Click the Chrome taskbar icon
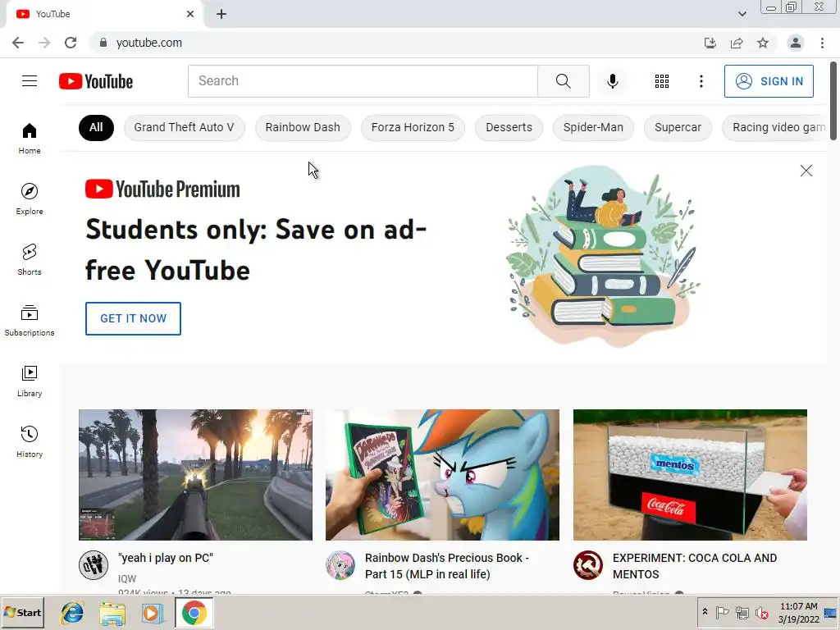This screenshot has height=630, width=840. pyautogui.click(x=194, y=613)
